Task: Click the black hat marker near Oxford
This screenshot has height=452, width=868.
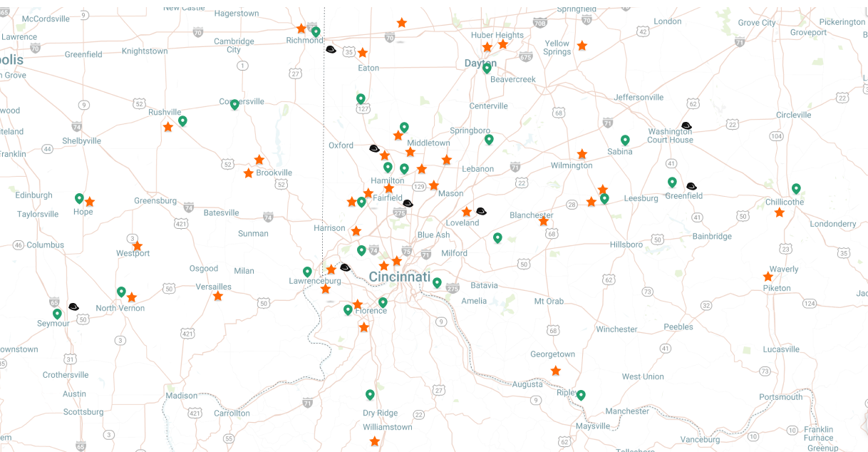Action: (x=374, y=148)
